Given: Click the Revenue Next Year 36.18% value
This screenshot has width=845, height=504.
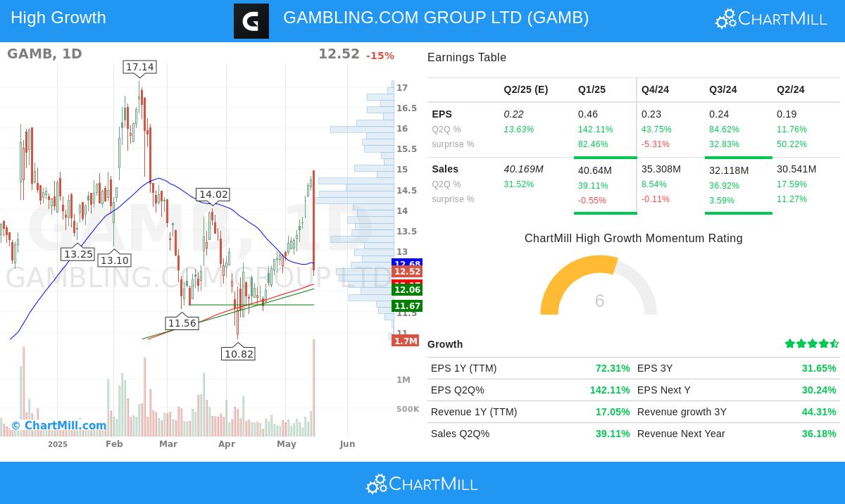Looking at the screenshot, I should 819,434.
